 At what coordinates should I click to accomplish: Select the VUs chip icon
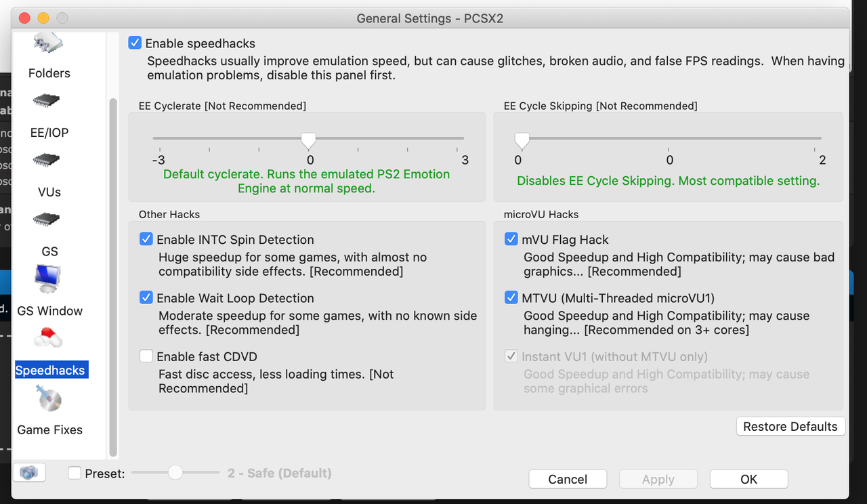coord(46,161)
